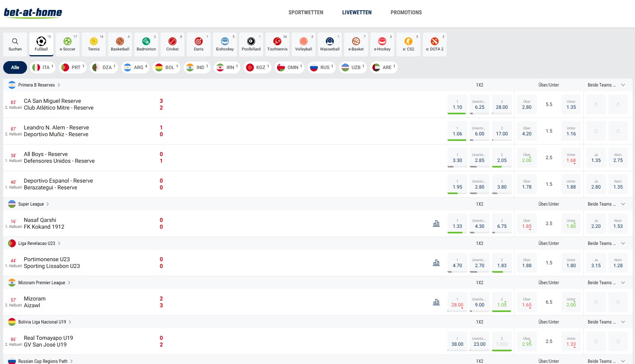Select the Basketball sport icon

tap(120, 44)
